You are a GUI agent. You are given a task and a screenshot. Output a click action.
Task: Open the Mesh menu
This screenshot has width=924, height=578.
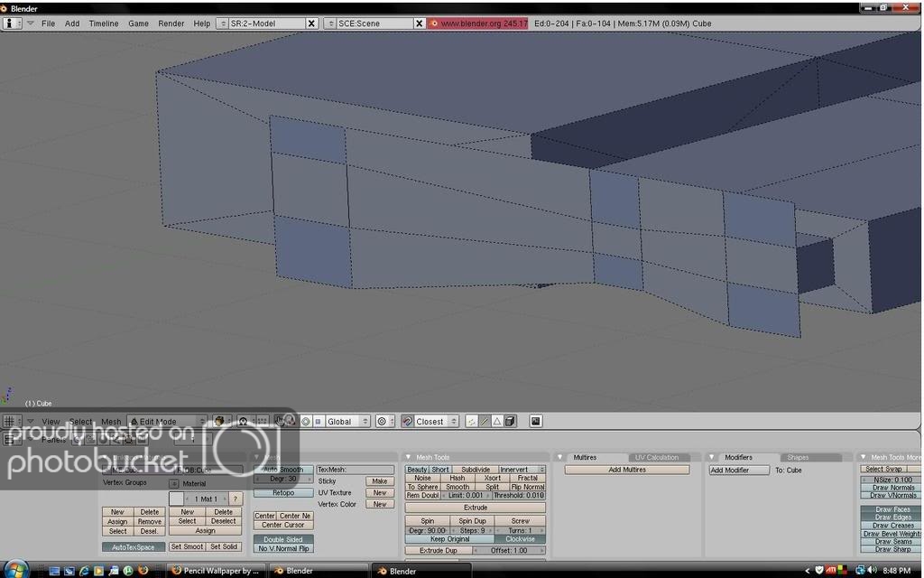(x=111, y=421)
